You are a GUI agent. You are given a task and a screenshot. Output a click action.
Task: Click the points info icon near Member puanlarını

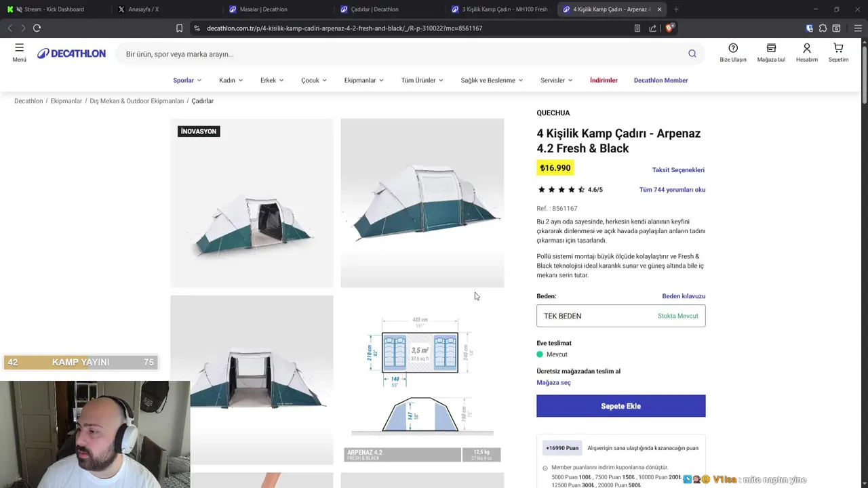coord(545,468)
